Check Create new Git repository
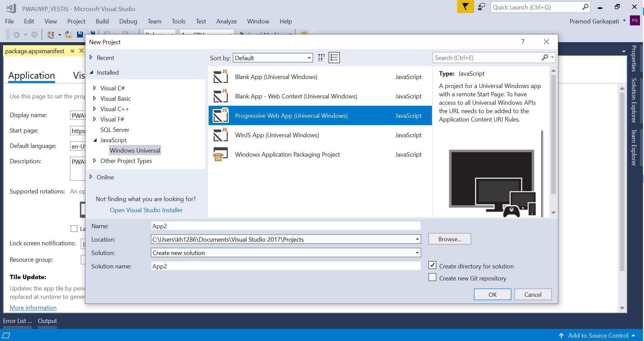The image size is (644, 341). coord(432,277)
